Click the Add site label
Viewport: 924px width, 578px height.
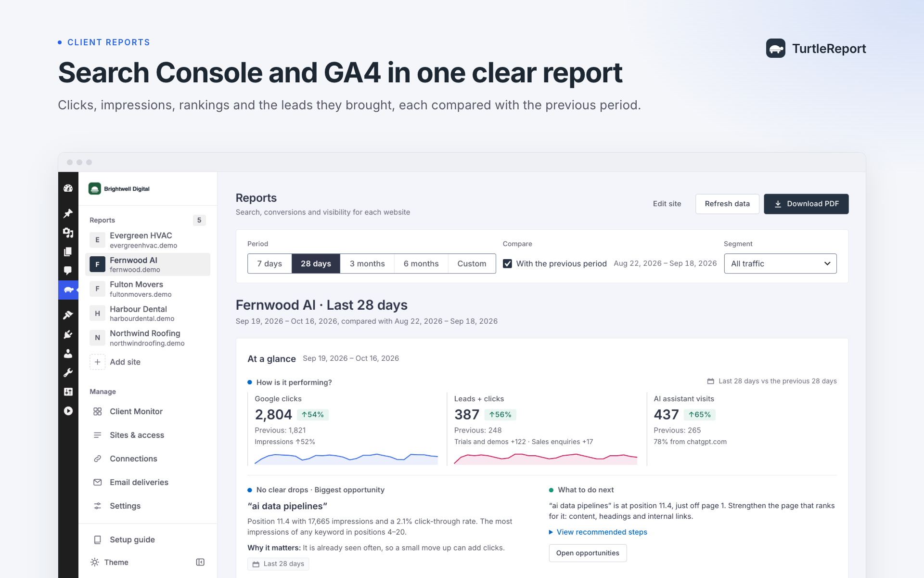pos(125,362)
